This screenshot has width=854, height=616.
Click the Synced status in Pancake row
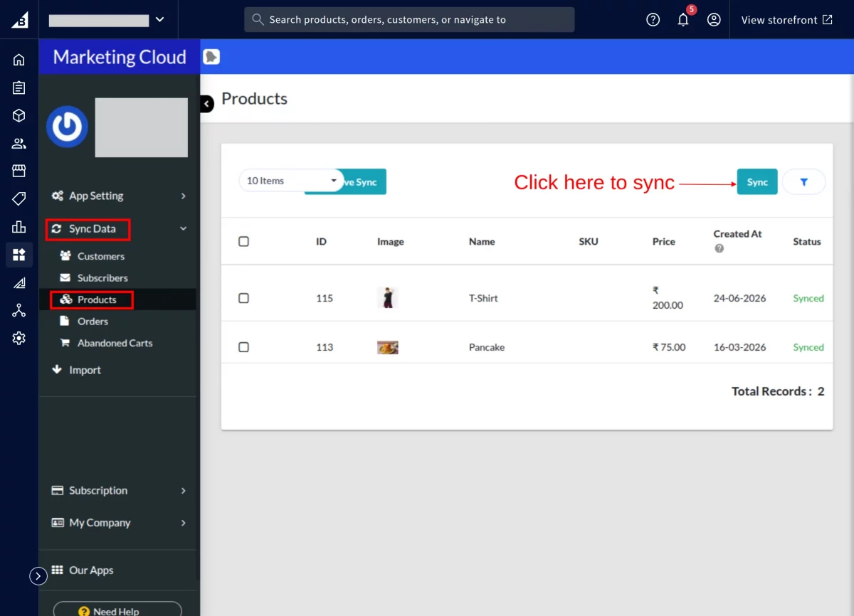tap(808, 347)
